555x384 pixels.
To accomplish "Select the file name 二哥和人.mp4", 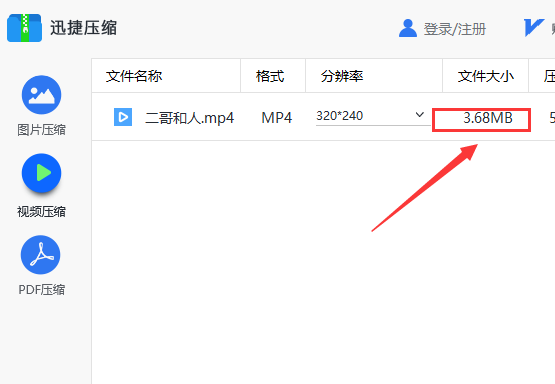I will [x=190, y=118].
